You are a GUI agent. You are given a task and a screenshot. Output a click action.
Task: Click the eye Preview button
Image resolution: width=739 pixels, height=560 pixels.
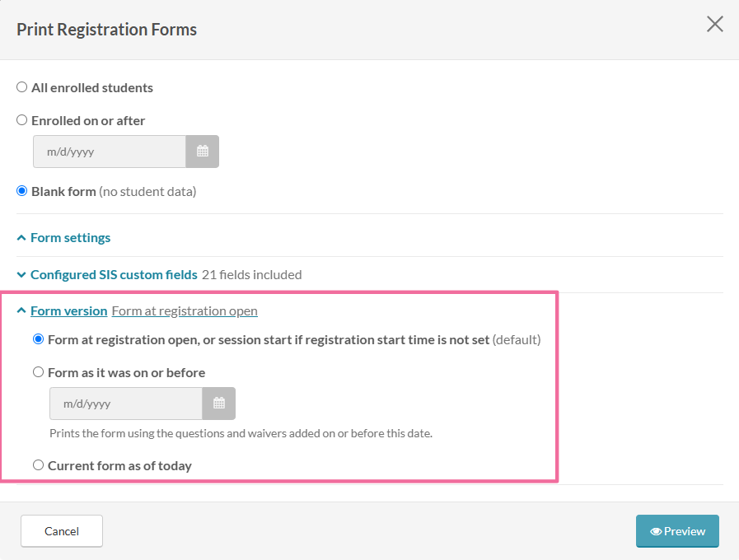pyautogui.click(x=677, y=531)
